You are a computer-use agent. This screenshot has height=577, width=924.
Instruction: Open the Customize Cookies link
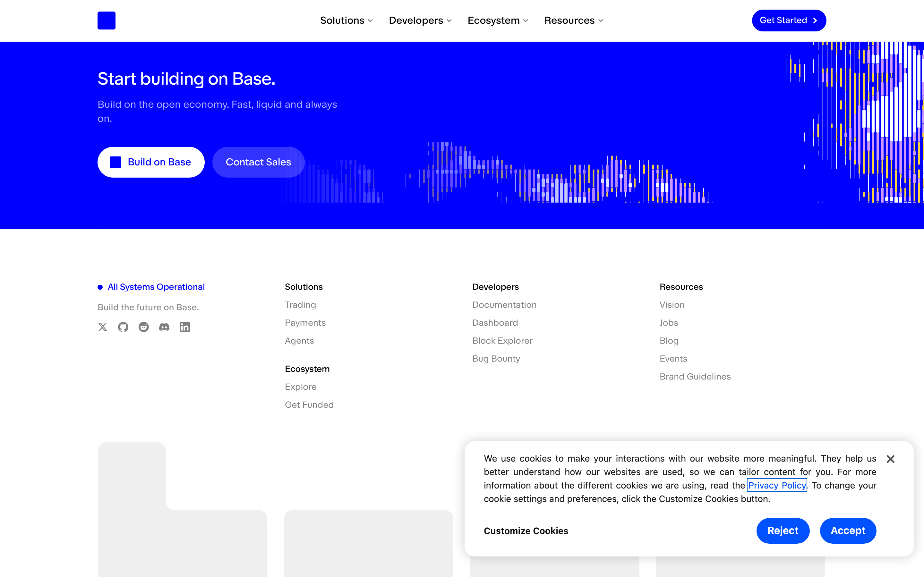(x=526, y=531)
